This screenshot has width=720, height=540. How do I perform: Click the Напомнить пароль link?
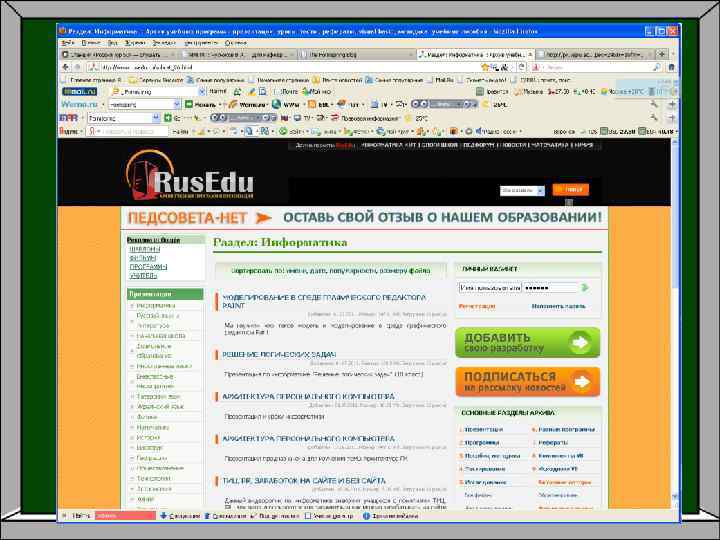pos(558,306)
